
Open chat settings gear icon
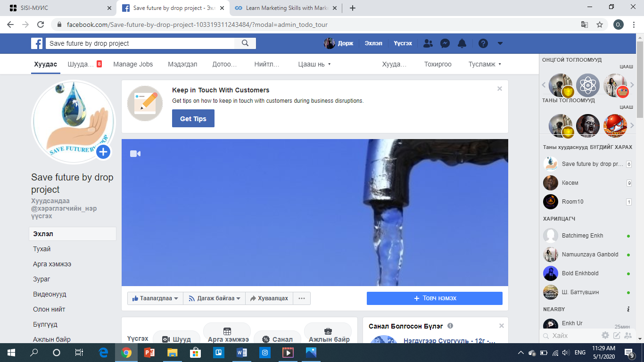[x=605, y=336]
